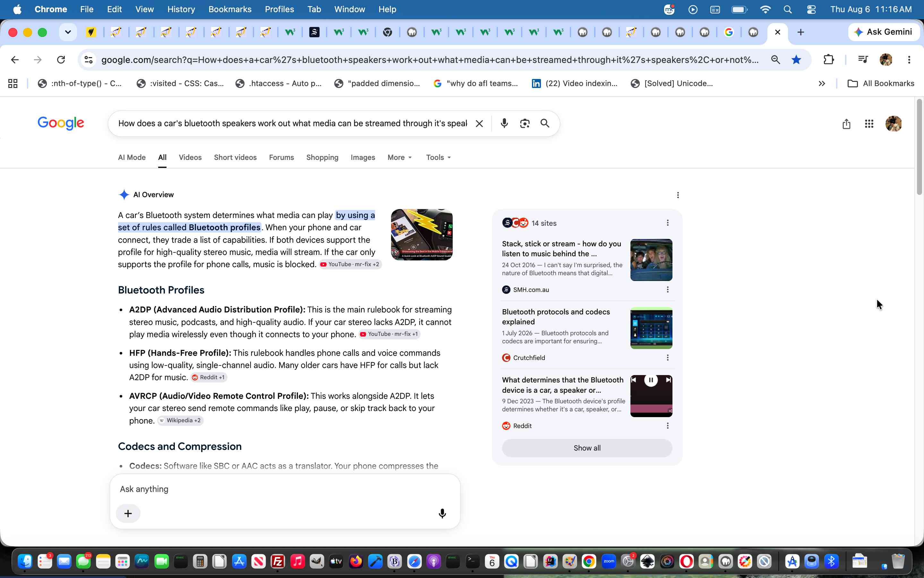Viewport: 924px width, 578px height.
Task: Open the Google account avatar
Action: coord(894,124)
